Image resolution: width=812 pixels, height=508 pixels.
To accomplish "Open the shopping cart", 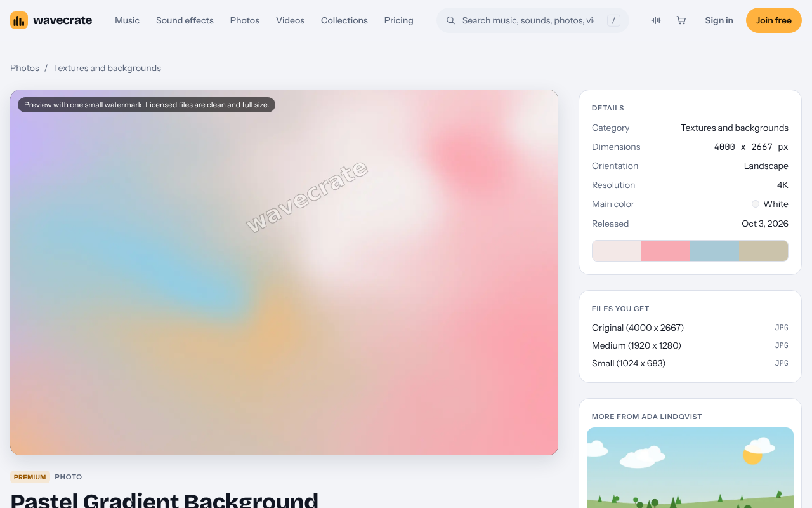I will point(681,20).
